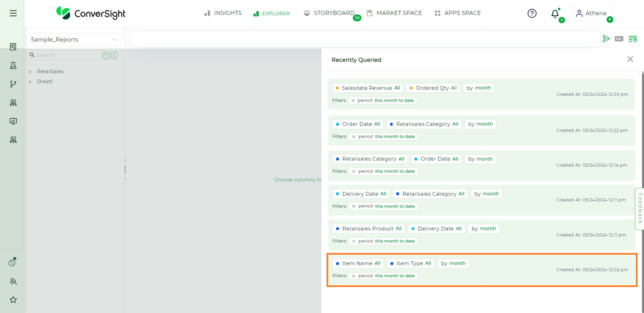Click the panel splitter handle
The image size is (644, 313).
(x=125, y=169)
